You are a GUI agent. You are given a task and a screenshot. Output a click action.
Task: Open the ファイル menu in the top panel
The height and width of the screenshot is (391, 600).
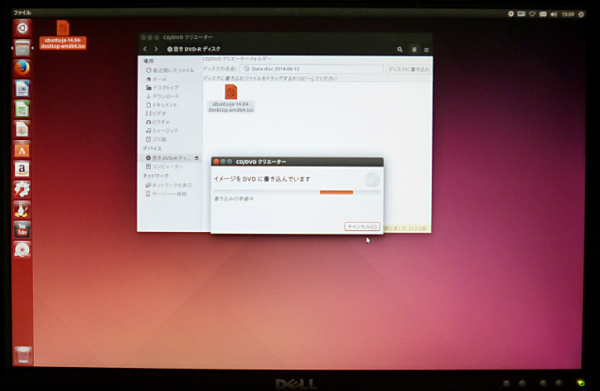tap(22, 13)
